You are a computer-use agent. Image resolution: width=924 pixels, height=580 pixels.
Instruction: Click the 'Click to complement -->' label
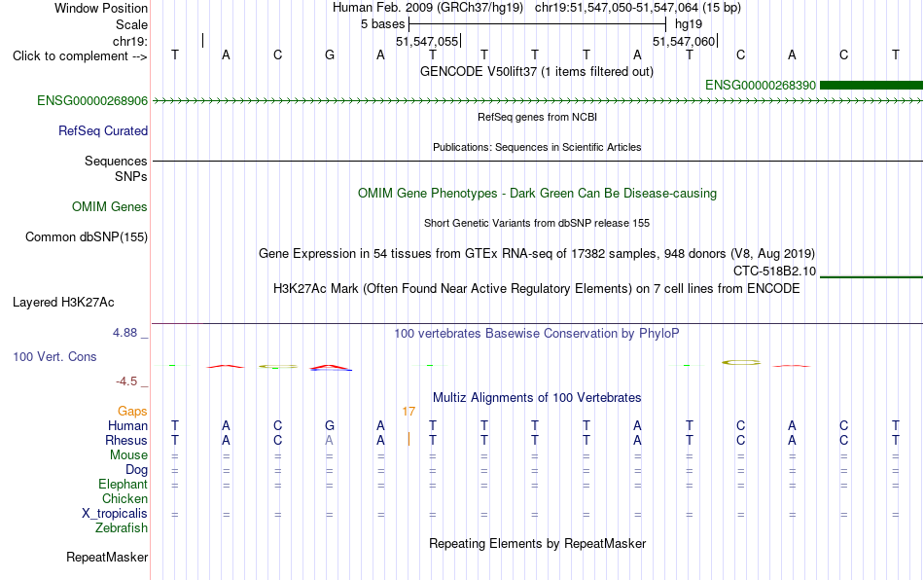click(x=80, y=56)
